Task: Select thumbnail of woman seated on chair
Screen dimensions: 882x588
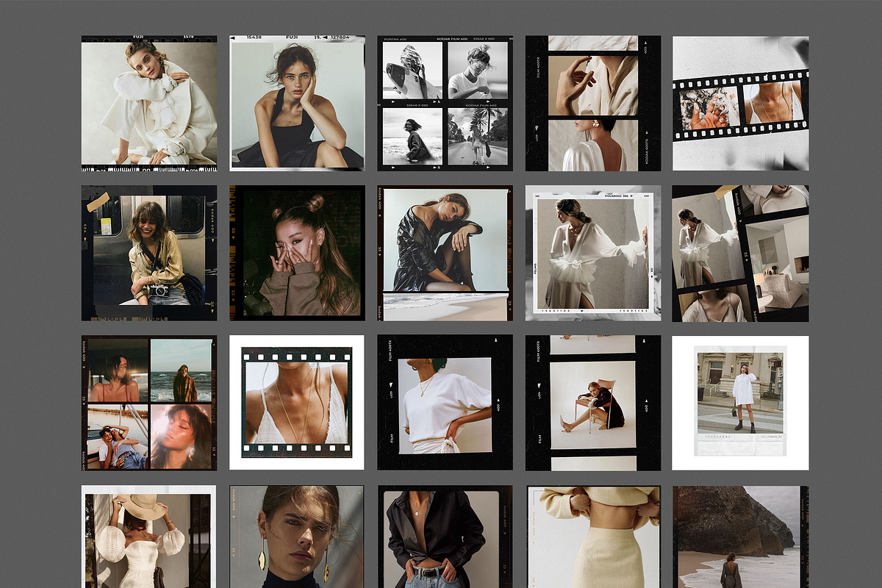Action: coord(593,403)
